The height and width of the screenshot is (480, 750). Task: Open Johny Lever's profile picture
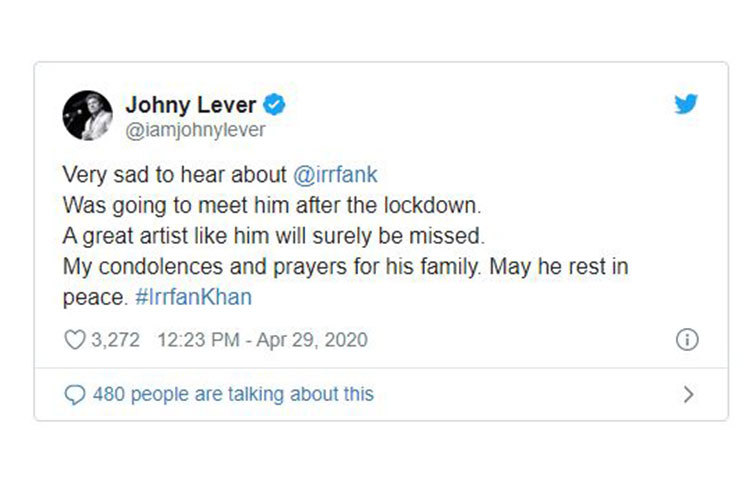[87, 116]
